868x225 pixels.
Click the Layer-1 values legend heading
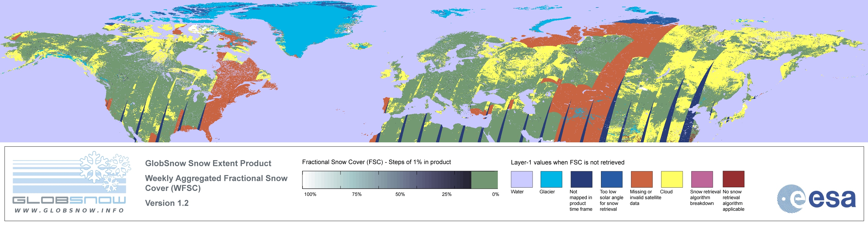pyautogui.click(x=568, y=162)
